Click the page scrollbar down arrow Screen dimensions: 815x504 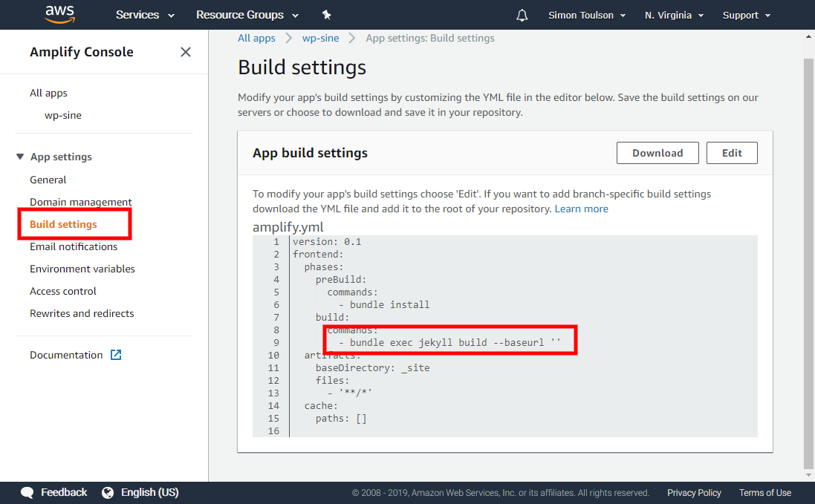808,475
